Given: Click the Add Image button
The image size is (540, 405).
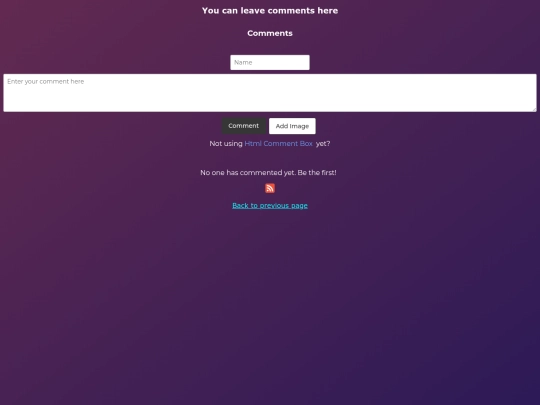Looking at the screenshot, I should (292, 126).
